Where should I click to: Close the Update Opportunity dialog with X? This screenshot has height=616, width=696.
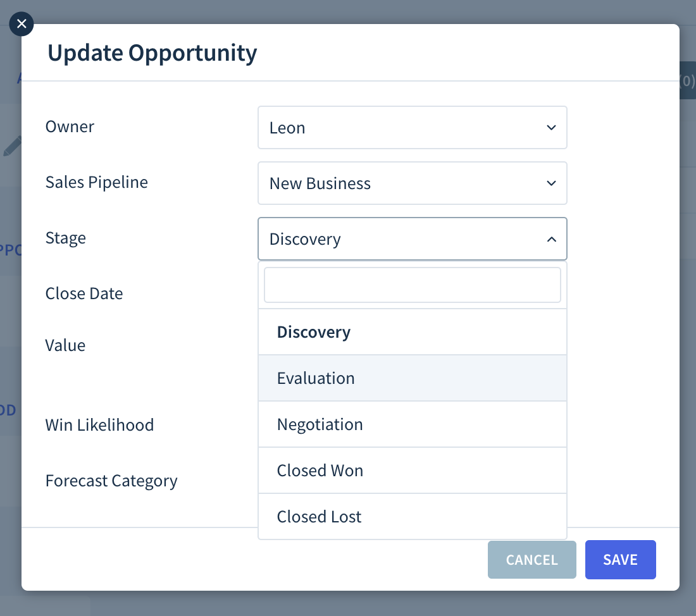(22, 24)
